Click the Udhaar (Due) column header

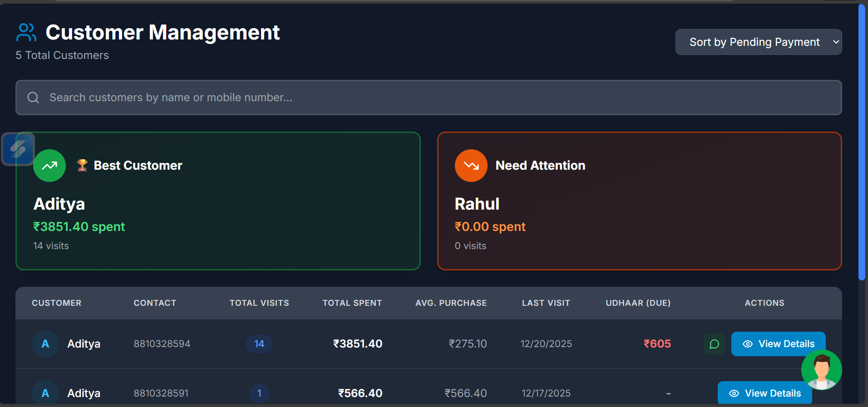[638, 303]
